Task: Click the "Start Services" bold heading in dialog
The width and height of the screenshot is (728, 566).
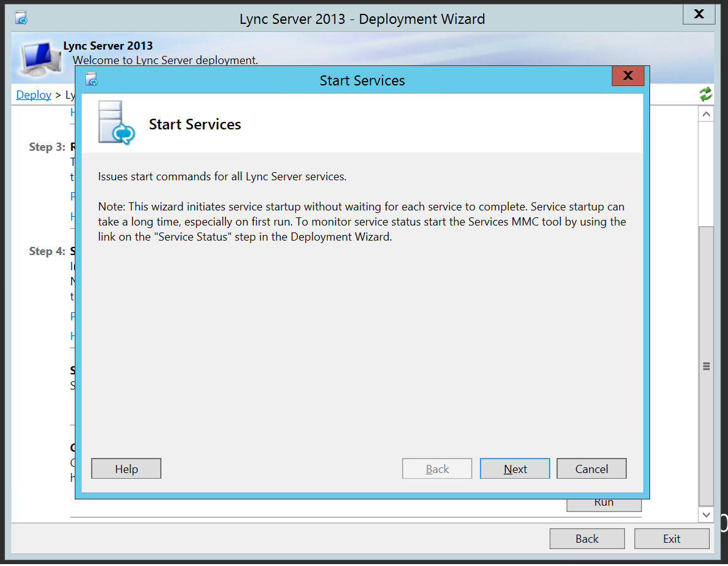Action: pos(195,124)
